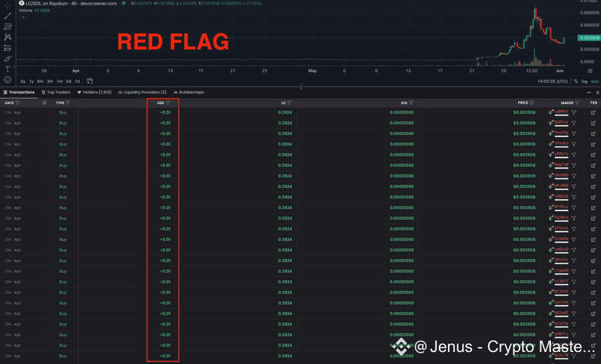Open maker address BTfDss

coord(561,207)
